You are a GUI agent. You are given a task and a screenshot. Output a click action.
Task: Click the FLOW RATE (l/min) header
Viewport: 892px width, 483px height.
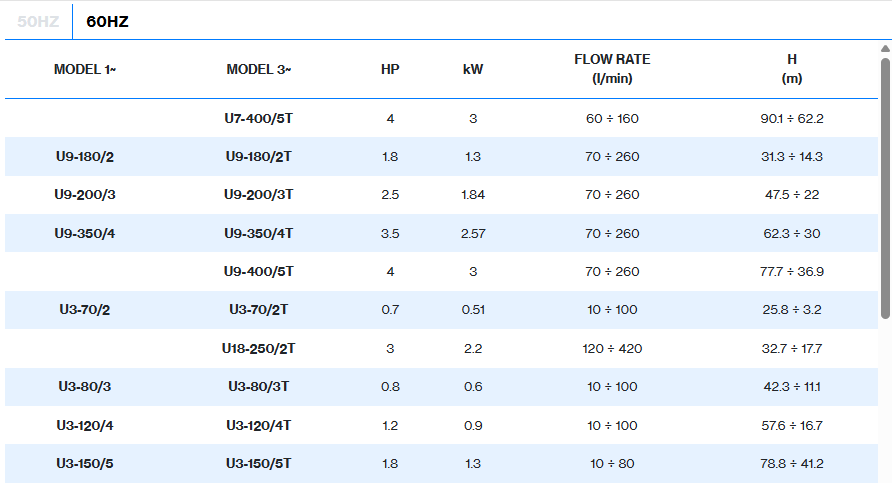[x=612, y=69]
